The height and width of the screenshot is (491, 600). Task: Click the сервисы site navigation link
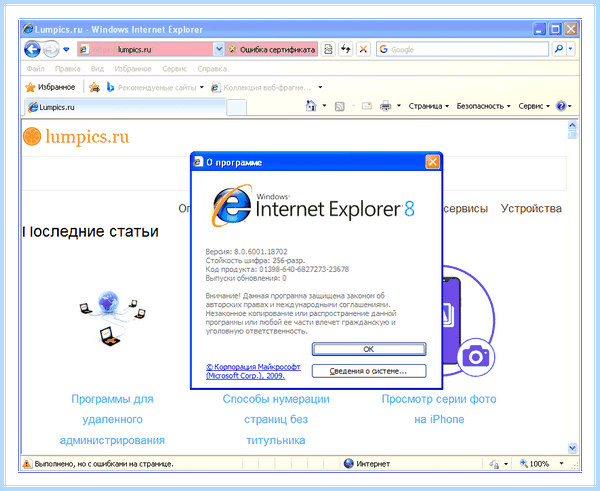coord(465,209)
